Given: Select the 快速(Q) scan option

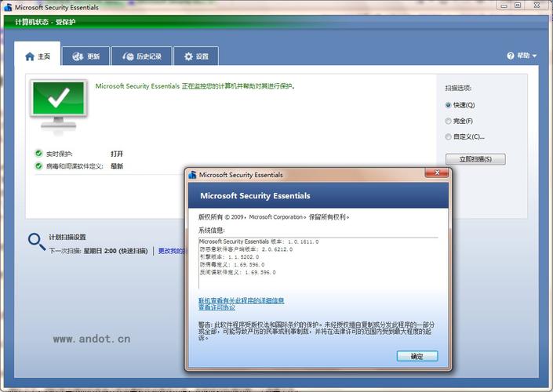Looking at the screenshot, I should coord(460,105).
